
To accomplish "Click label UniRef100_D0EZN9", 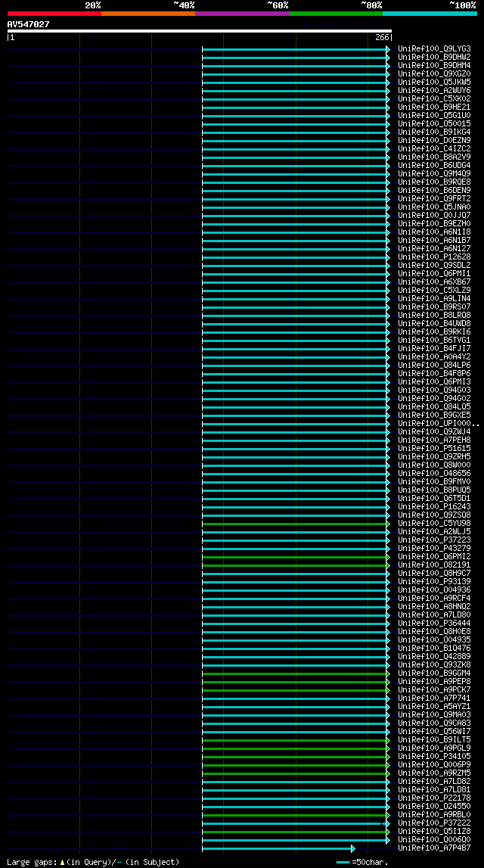I will (x=434, y=140).
